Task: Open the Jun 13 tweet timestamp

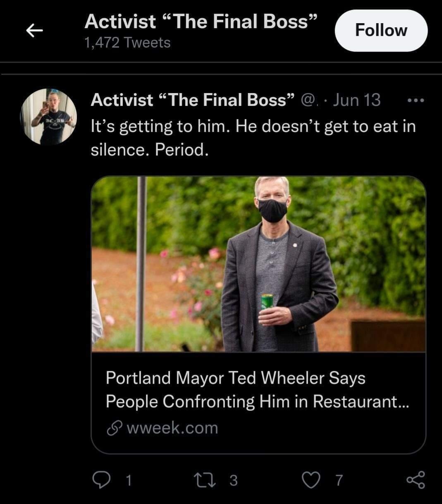Action: click(x=356, y=100)
